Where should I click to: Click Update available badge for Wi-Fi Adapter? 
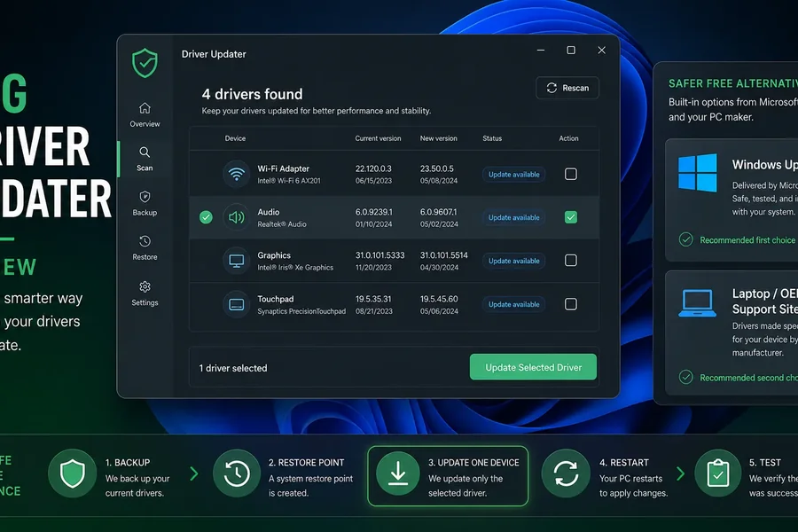pyautogui.click(x=514, y=174)
